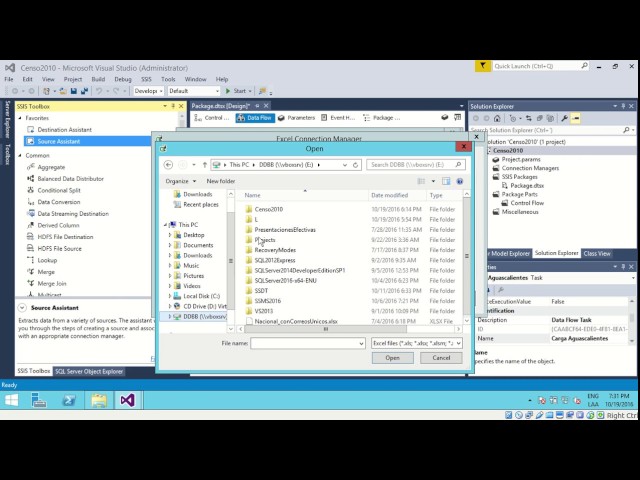Select the VS2013 folder

pyautogui.click(x=263, y=311)
